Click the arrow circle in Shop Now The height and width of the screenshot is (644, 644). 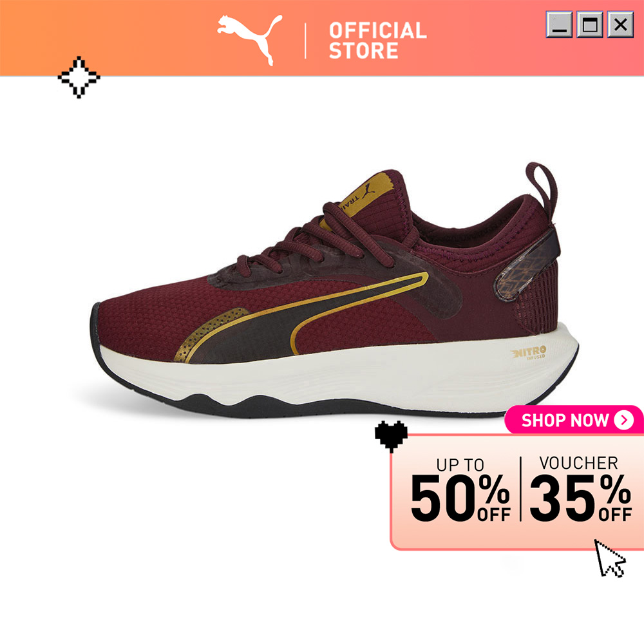pyautogui.click(x=624, y=420)
